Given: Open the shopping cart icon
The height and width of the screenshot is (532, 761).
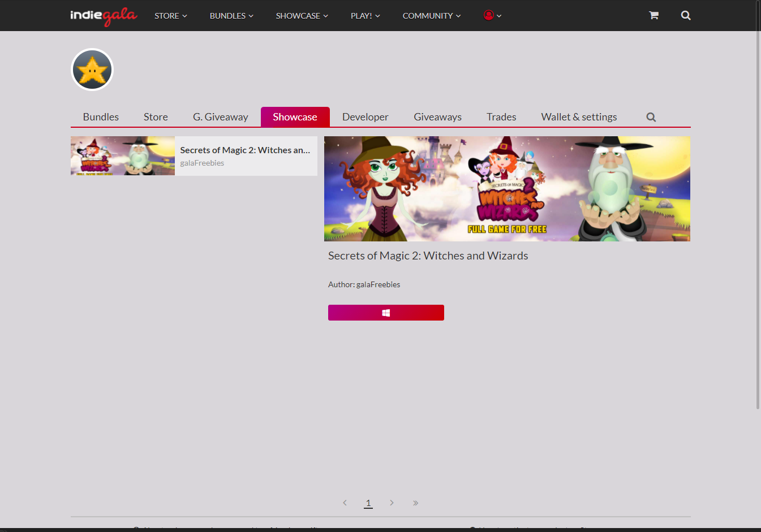Looking at the screenshot, I should (653, 15).
